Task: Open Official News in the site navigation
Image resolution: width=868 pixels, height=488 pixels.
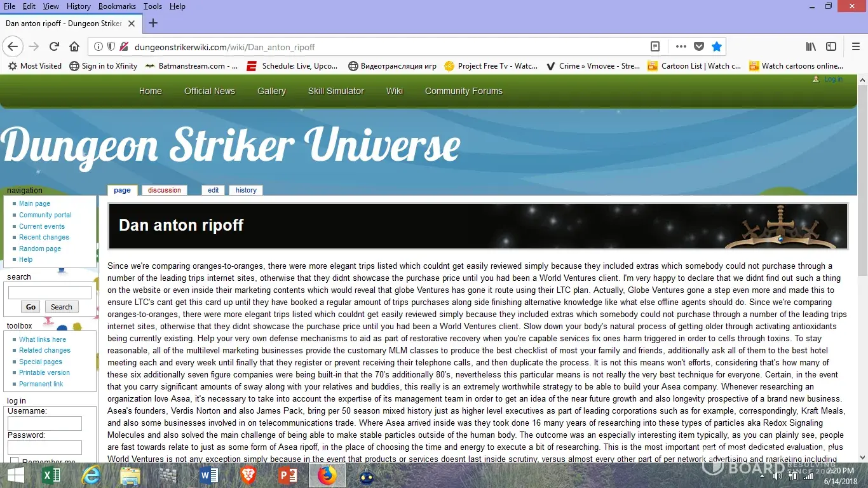Action: pos(210,91)
